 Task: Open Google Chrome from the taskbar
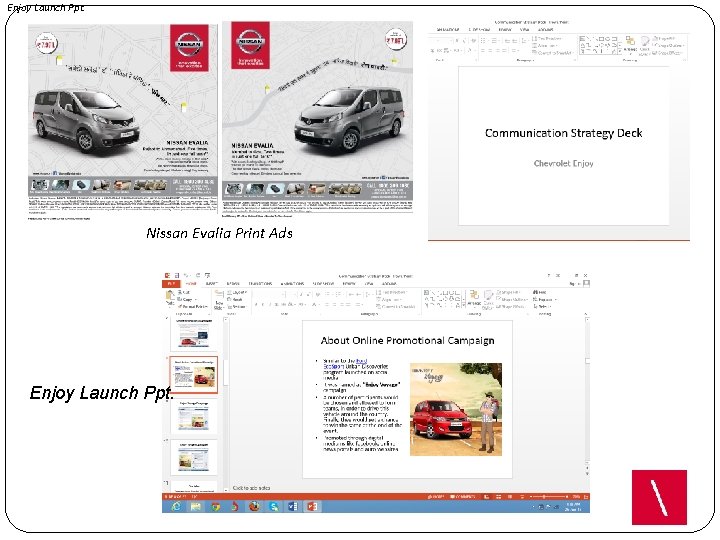(x=216, y=506)
